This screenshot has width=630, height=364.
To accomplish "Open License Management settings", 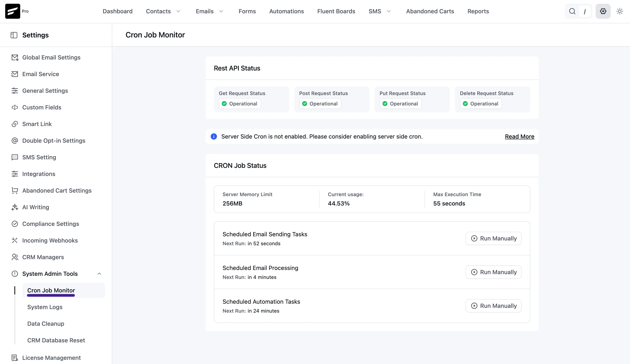I will (x=51, y=358).
